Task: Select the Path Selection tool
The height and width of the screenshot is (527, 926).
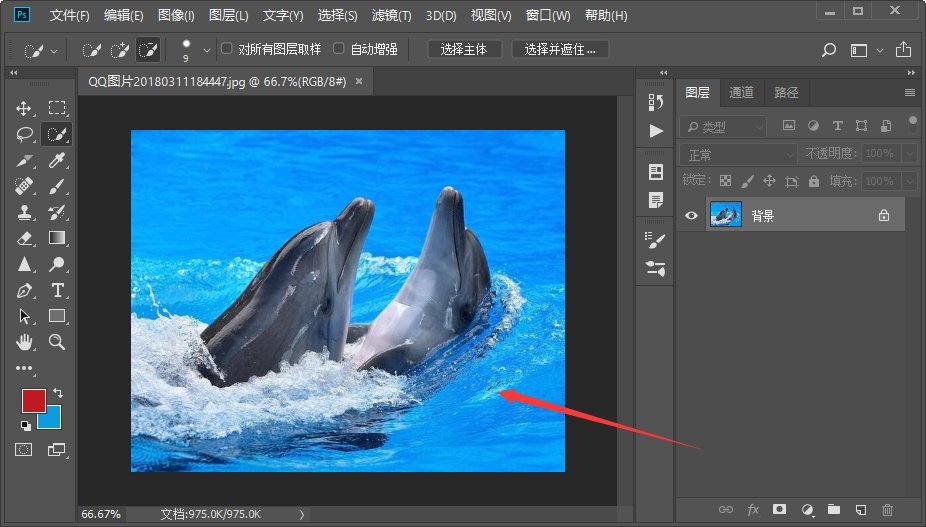Action: pyautogui.click(x=24, y=316)
